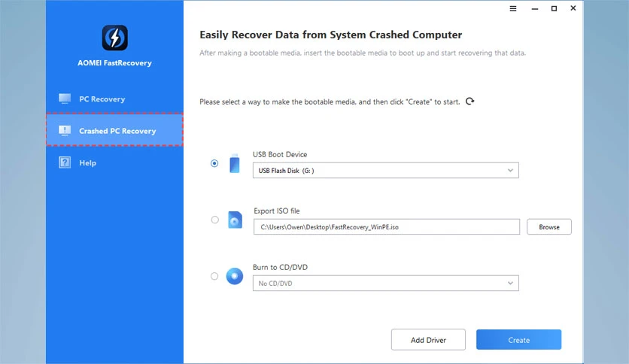Go to the Help section
Viewport: 629px width, 364px height.
pyautogui.click(x=114, y=162)
